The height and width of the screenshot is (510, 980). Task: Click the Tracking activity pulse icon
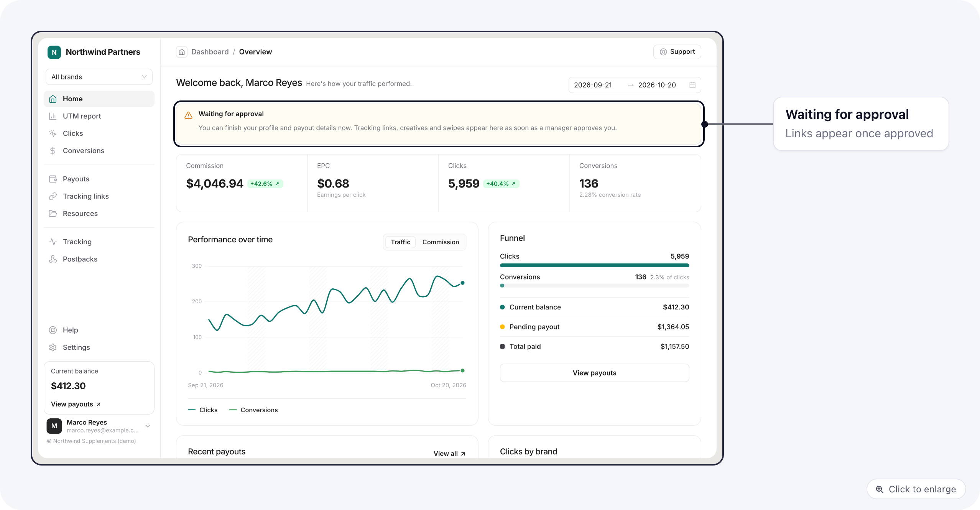point(53,242)
